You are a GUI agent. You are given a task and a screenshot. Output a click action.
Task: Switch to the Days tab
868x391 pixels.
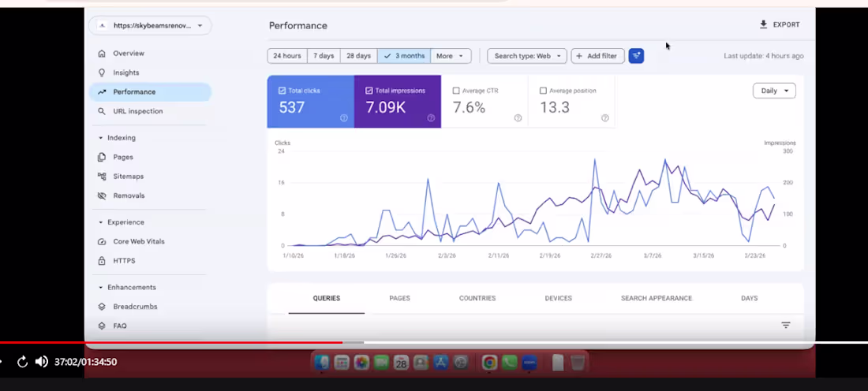(749, 298)
